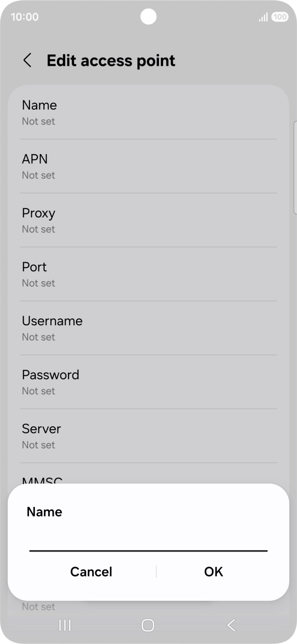This screenshot has width=297, height=644.
Task: Tap the Name dialog title
Action: click(44, 512)
